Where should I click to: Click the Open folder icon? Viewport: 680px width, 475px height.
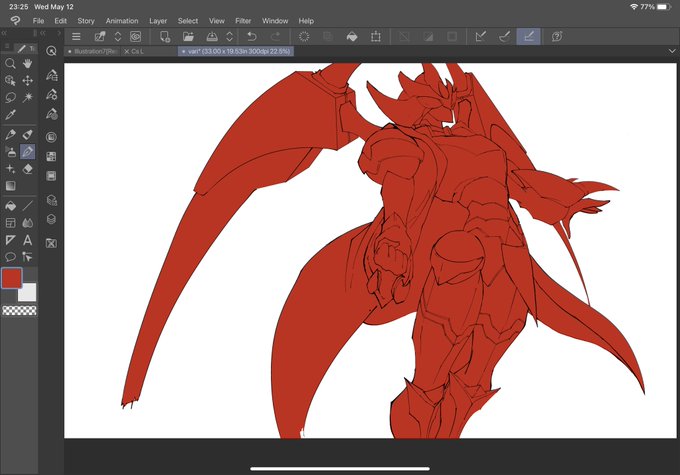pos(188,36)
